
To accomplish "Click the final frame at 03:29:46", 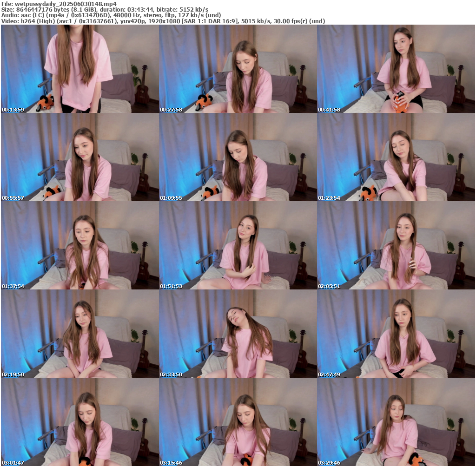I will point(396,422).
